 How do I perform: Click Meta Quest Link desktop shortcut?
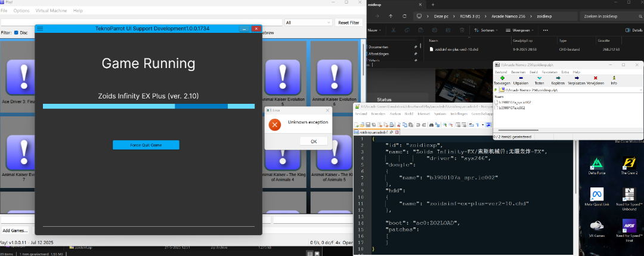(x=597, y=198)
